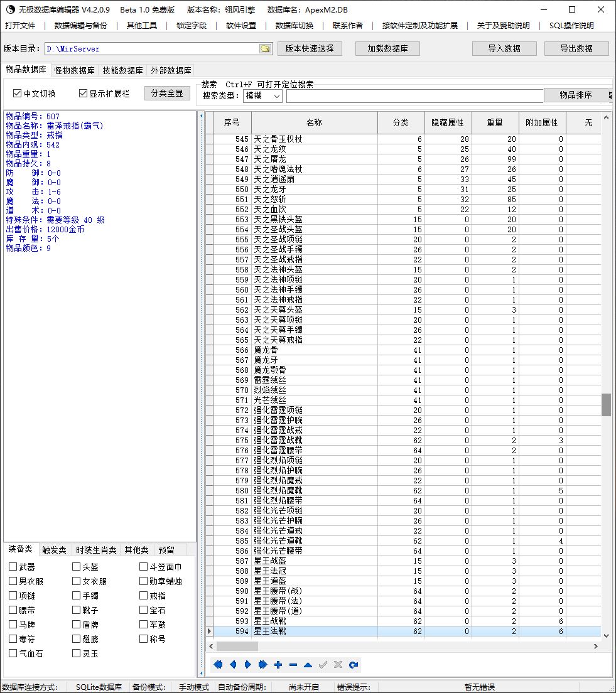Check the 灵玉 category box
The image size is (616, 693).
[x=76, y=653]
